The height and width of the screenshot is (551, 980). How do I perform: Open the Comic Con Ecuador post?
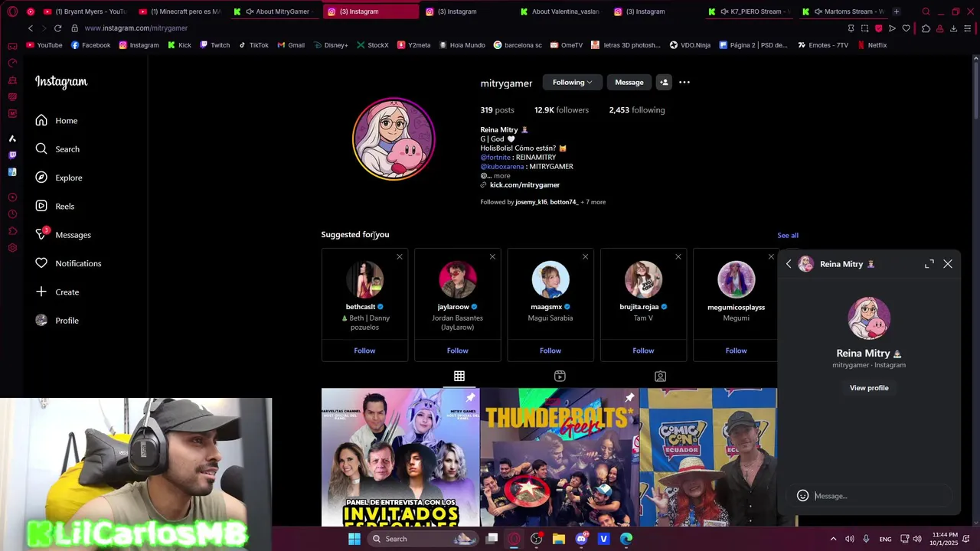pos(708,458)
